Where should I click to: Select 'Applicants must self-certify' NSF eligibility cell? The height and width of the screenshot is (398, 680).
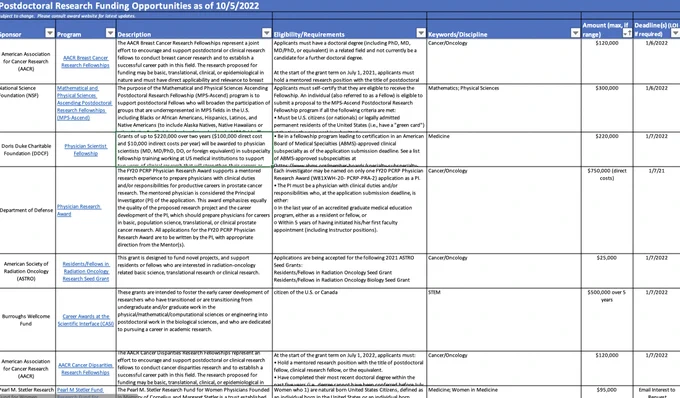pos(350,108)
